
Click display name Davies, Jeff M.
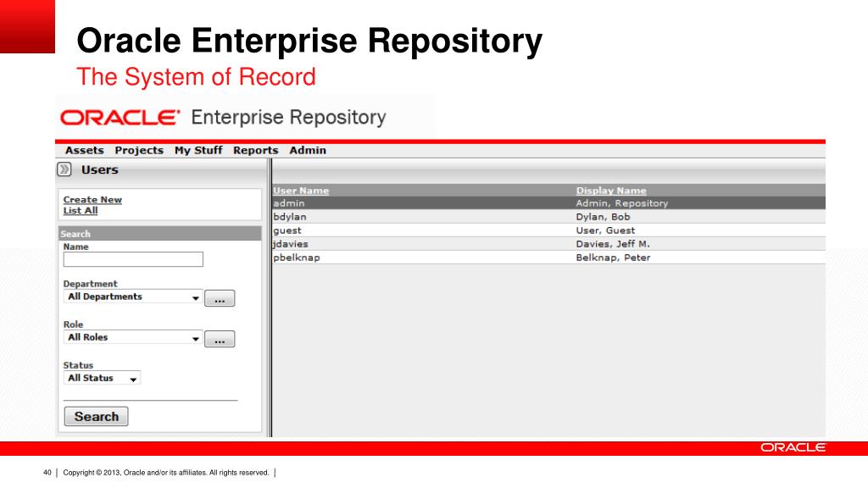coord(613,244)
